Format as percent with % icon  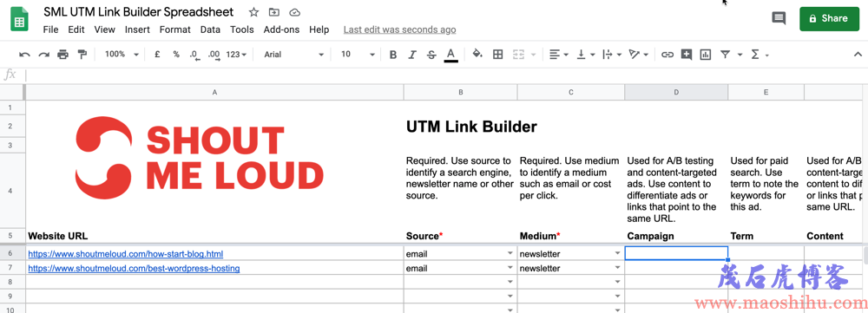(x=176, y=55)
